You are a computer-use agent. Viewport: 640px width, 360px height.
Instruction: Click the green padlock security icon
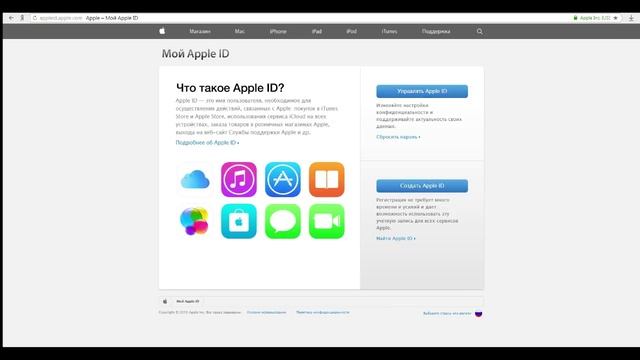pos(575,18)
